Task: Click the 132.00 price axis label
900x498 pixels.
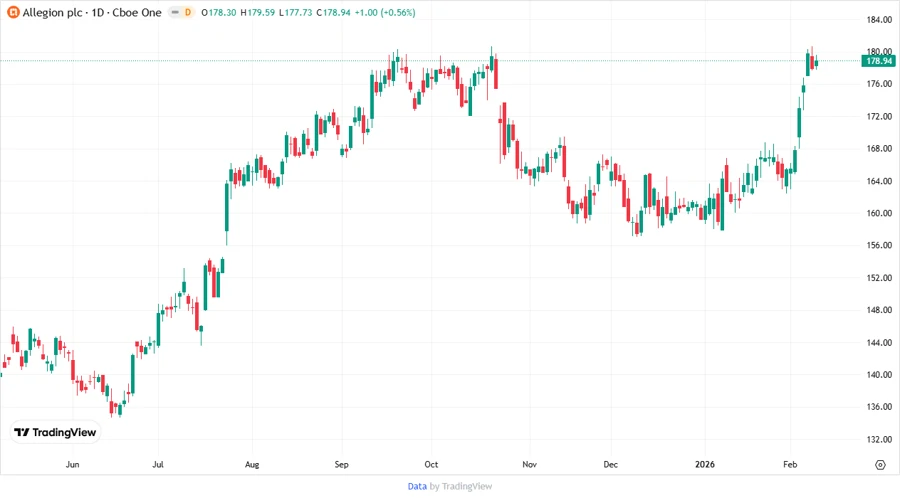Action: (879, 439)
